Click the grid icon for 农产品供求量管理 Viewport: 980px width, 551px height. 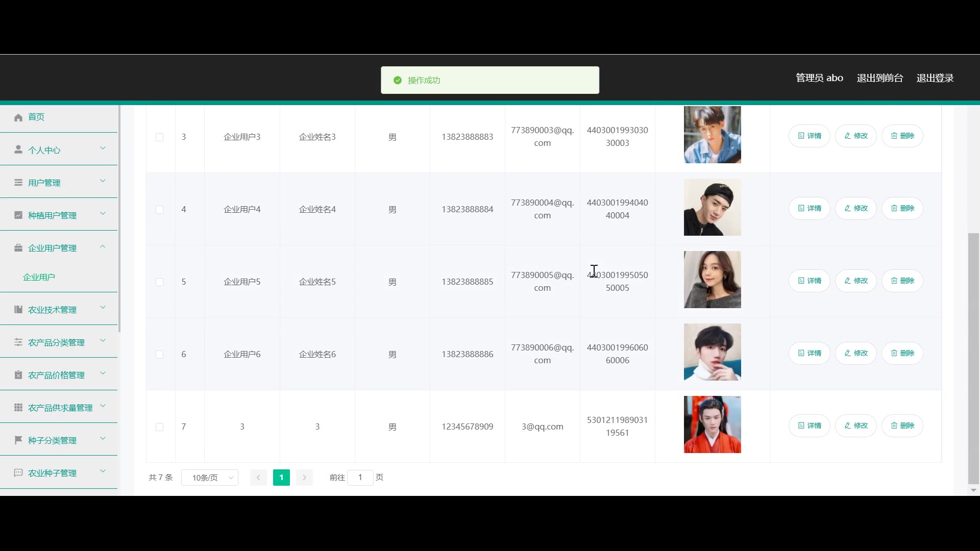coord(18,407)
